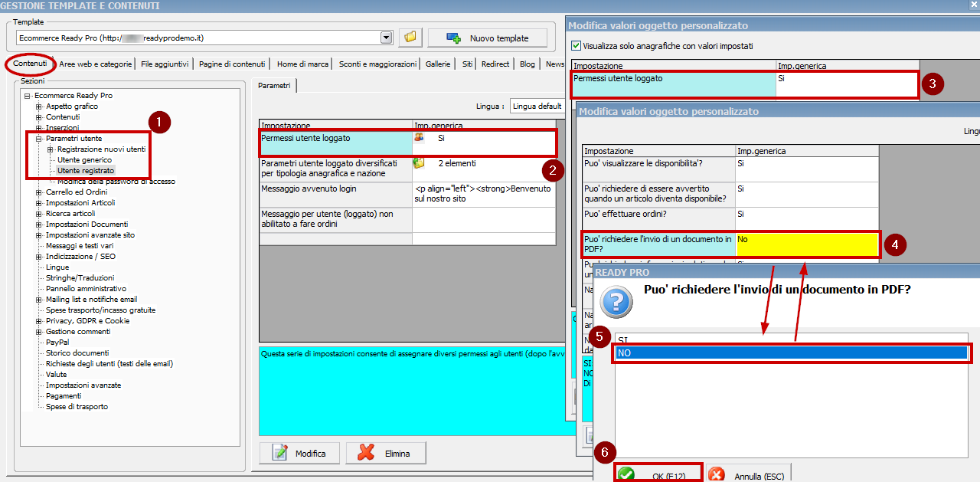Viewport: 980px width, 482px height.
Task: Select the Pagamenti tree item
Action: (x=64, y=396)
